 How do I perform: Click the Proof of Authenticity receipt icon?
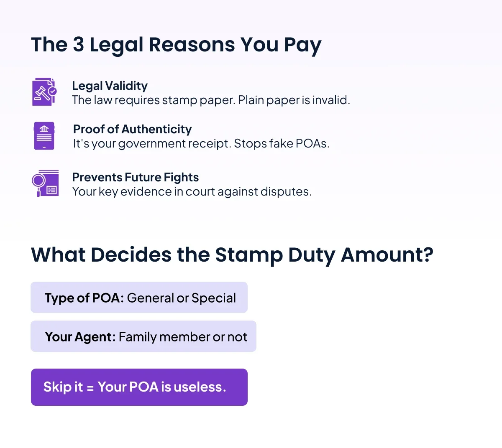44,136
